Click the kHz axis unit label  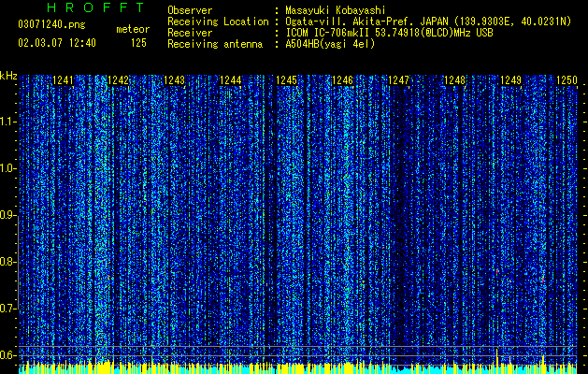coord(8,76)
